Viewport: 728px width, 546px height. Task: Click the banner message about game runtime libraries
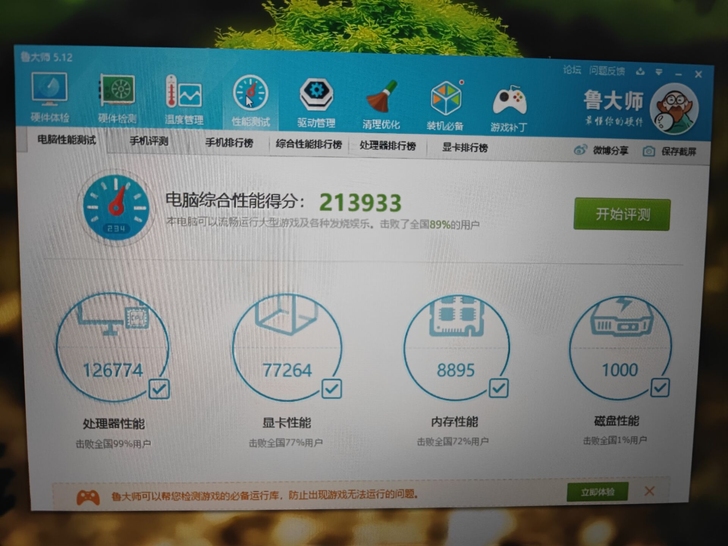264,495
